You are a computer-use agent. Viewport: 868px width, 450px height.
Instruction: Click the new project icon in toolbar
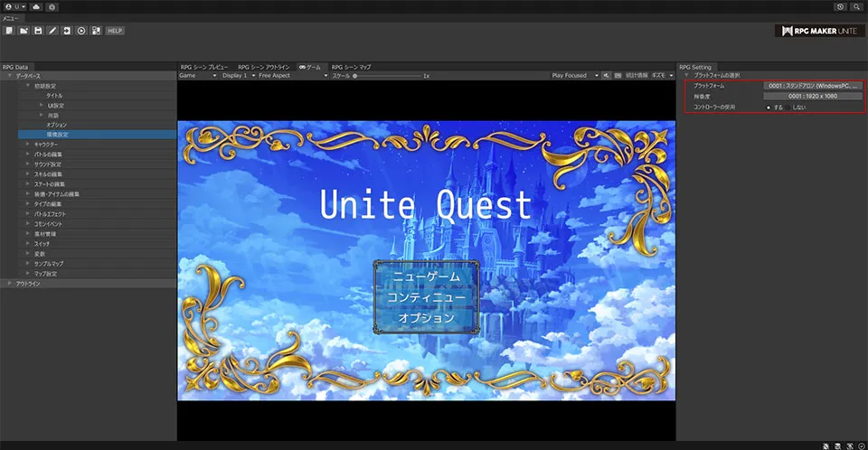(9, 31)
